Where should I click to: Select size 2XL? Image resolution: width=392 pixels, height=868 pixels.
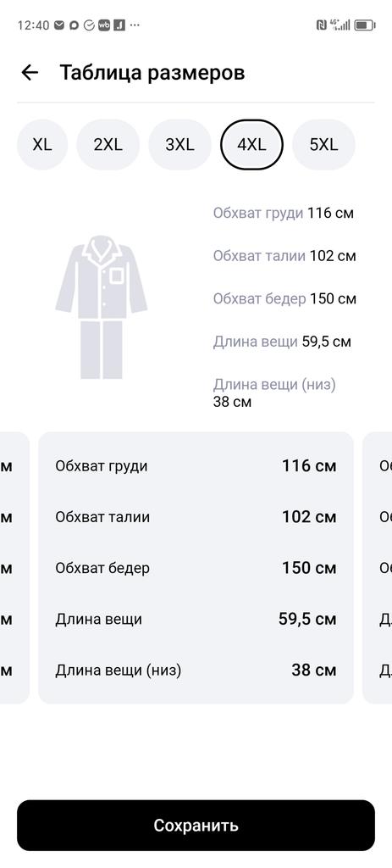point(108,145)
